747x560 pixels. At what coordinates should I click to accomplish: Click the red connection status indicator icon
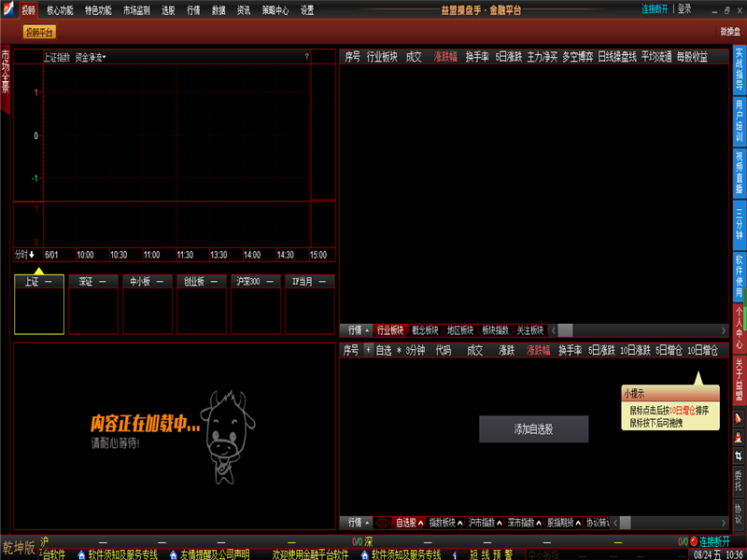click(x=693, y=540)
